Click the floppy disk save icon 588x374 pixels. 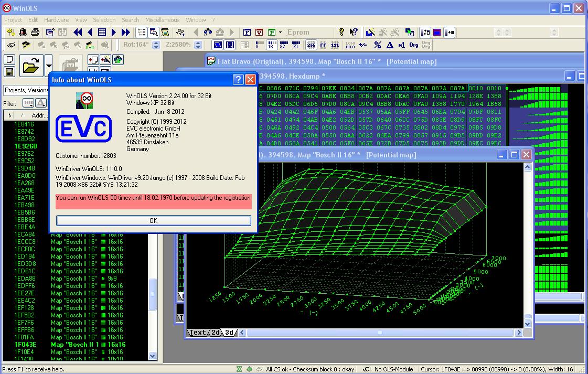click(x=9, y=71)
